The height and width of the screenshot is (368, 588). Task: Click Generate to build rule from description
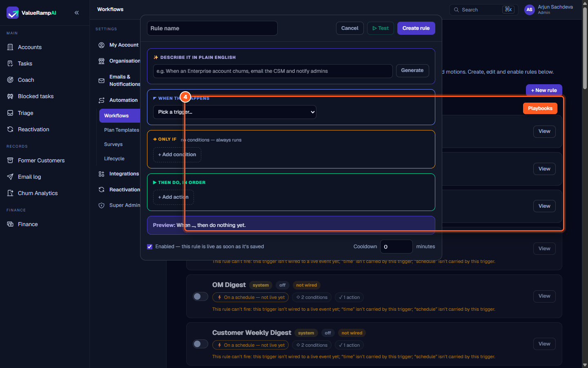tap(412, 71)
